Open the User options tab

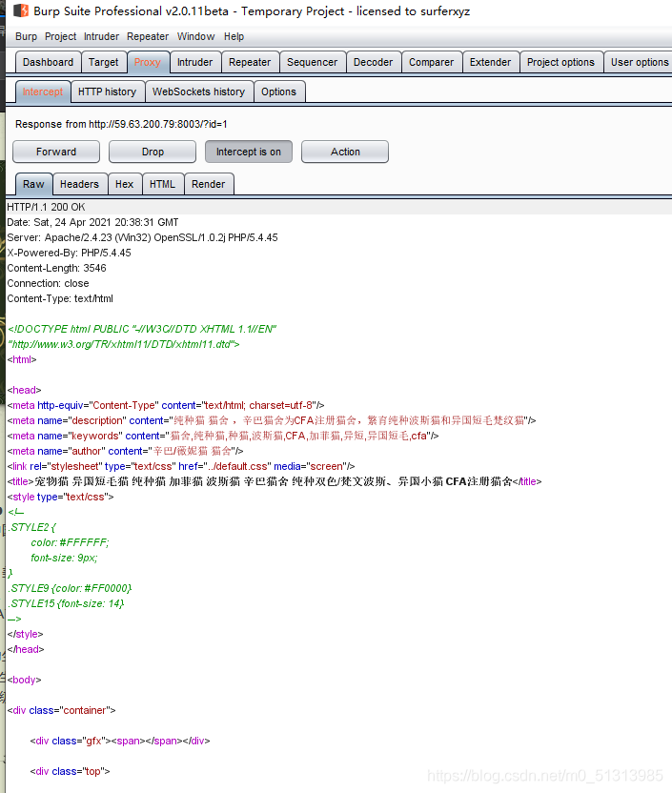tap(640, 62)
